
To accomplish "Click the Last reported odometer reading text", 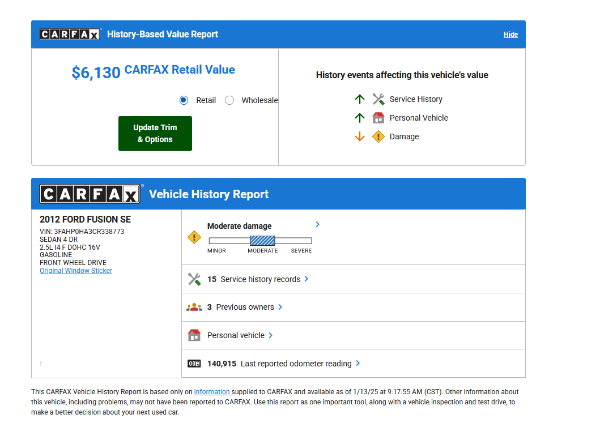I will [296, 363].
